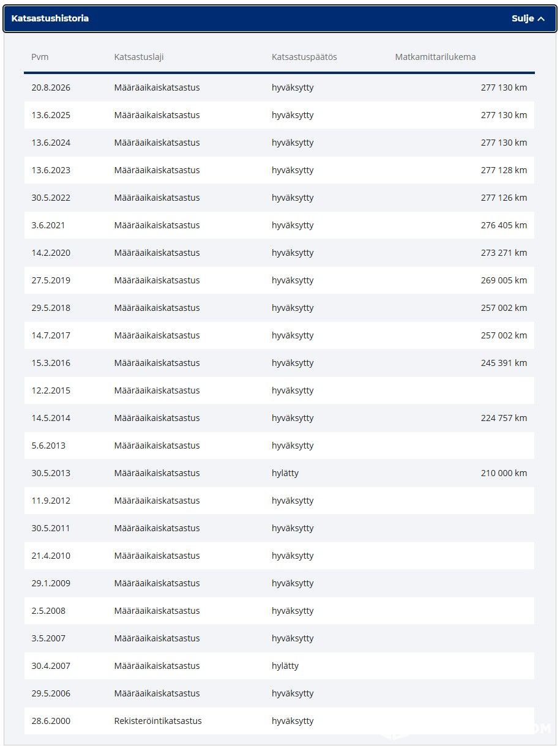Click the Katsastushistoria header bar

280,19
